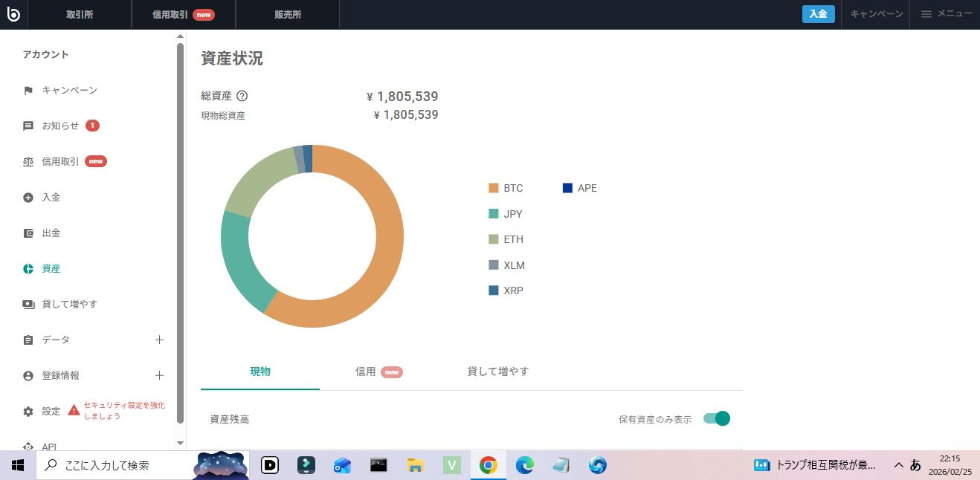Click the 信用取引 scales icon in sidebar
The width and height of the screenshot is (980, 480).
tap(28, 162)
